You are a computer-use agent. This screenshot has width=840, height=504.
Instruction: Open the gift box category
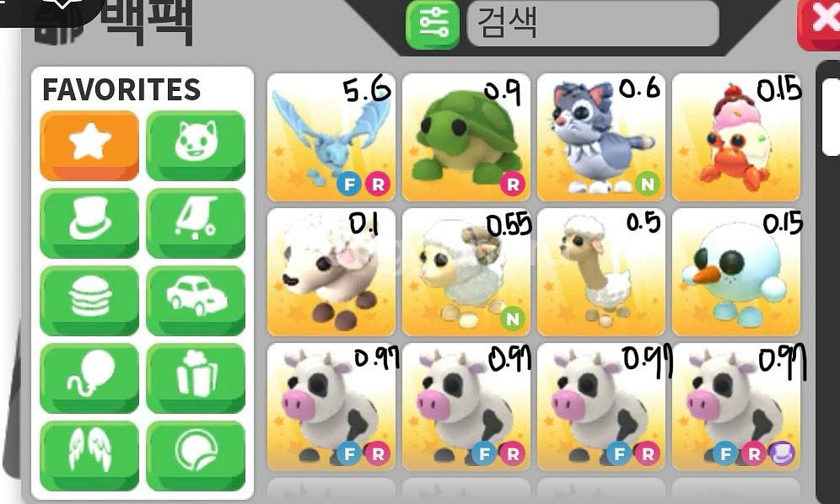tap(196, 378)
